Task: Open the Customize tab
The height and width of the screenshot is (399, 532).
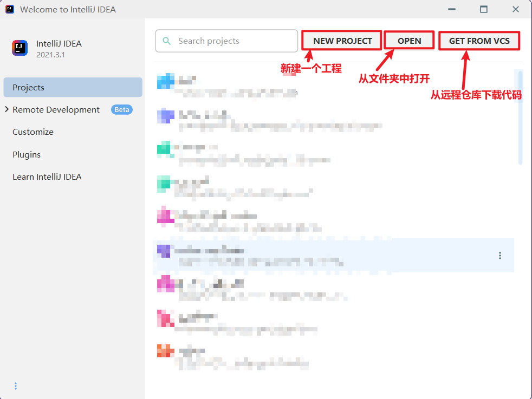Action: pyautogui.click(x=33, y=132)
